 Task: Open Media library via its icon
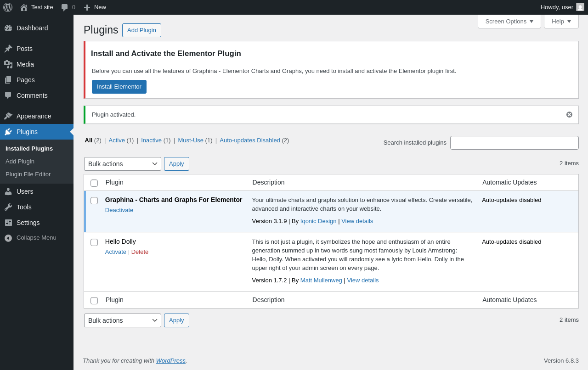8,64
